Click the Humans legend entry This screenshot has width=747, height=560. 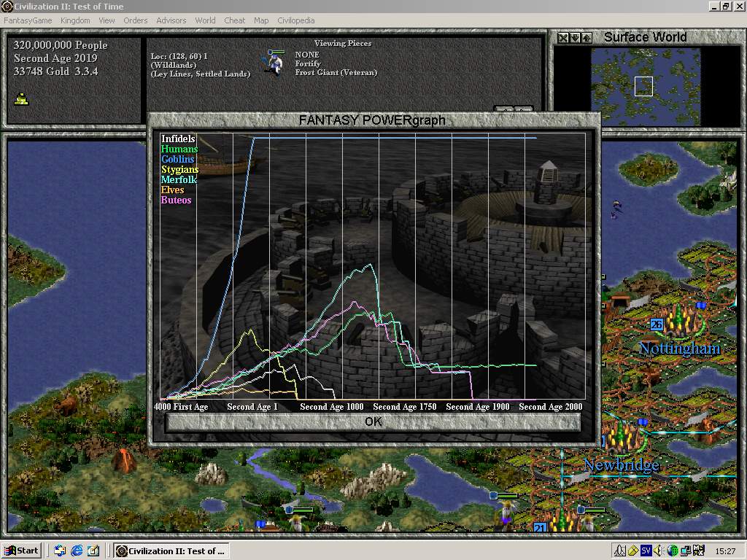click(x=179, y=149)
